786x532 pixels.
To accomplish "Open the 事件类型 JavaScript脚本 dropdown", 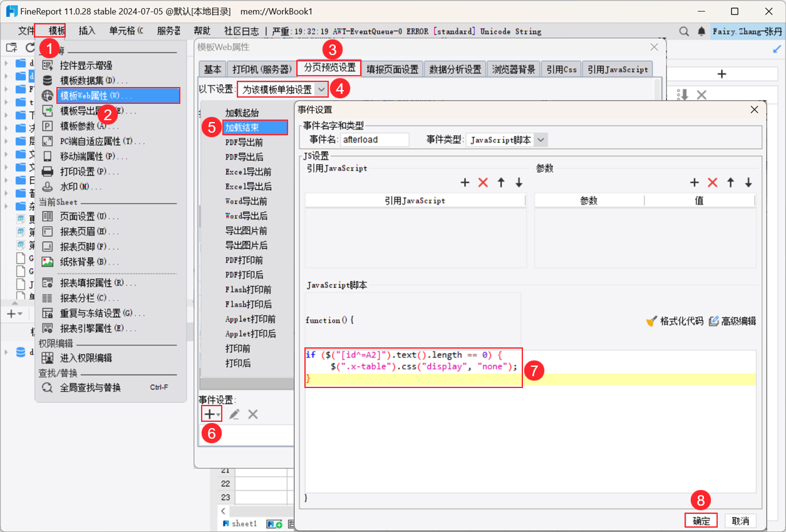I will (540, 139).
